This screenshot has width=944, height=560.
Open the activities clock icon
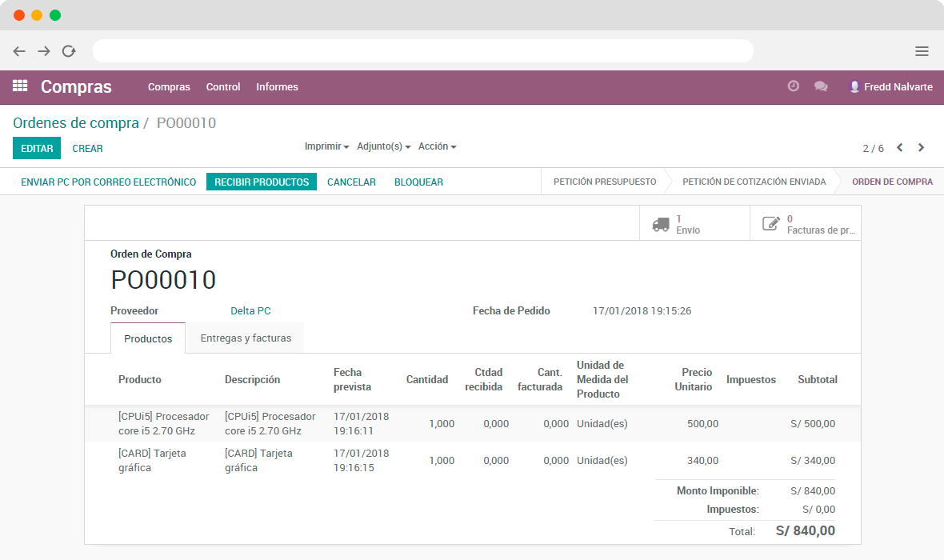tap(793, 86)
